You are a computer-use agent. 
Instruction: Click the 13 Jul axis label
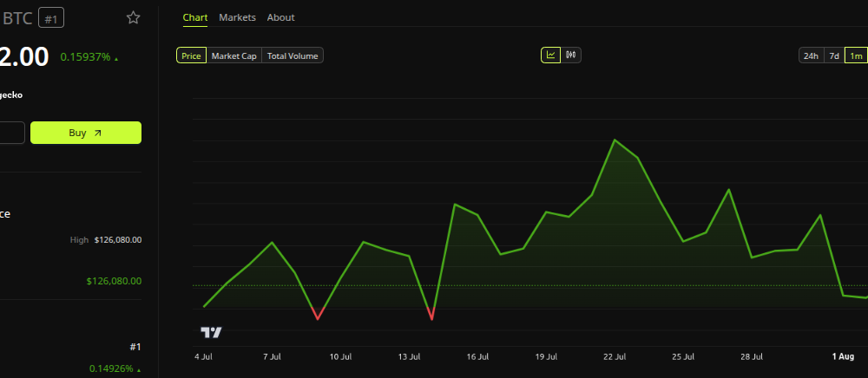[x=410, y=356]
